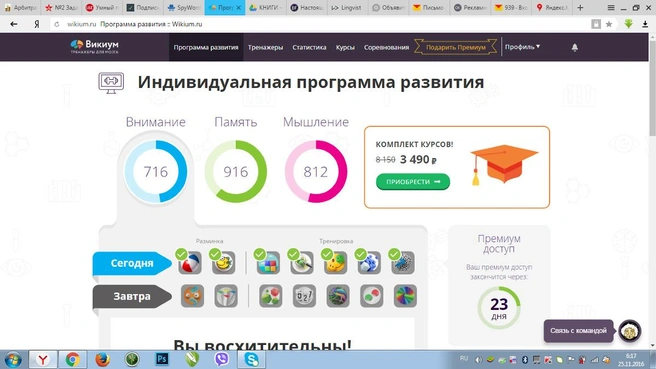Open the browser hamburger menu
The height and width of the screenshot is (369, 656).
(x=611, y=8)
